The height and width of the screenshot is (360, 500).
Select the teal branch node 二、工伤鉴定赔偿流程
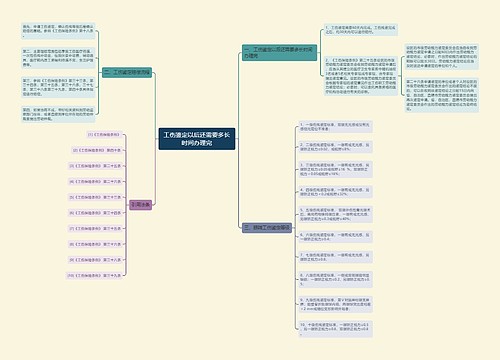pyautogui.click(x=127, y=72)
